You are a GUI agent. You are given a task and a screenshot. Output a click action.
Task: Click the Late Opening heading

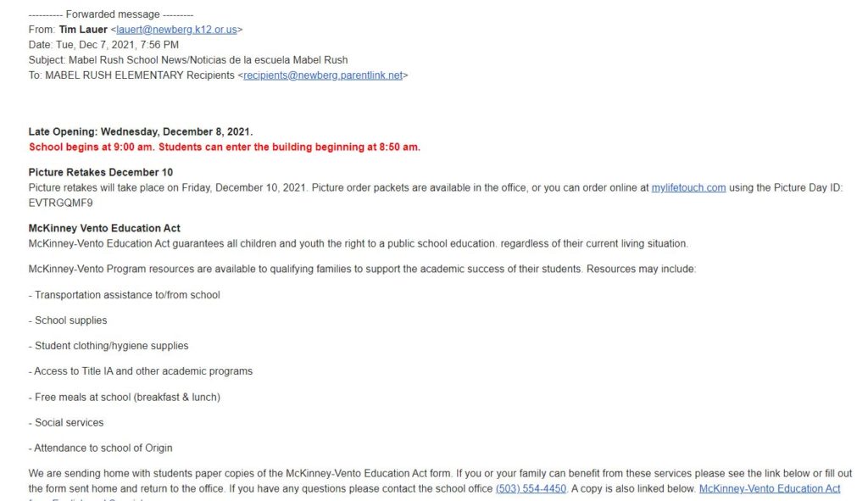coord(141,131)
